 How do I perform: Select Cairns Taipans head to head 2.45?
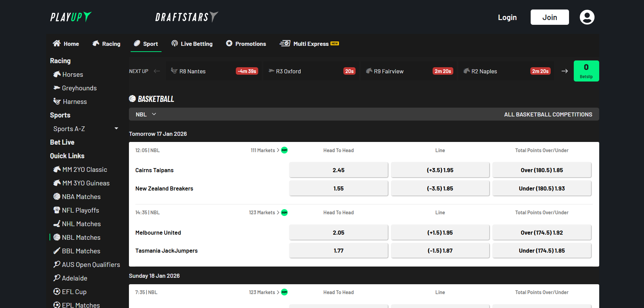click(339, 170)
